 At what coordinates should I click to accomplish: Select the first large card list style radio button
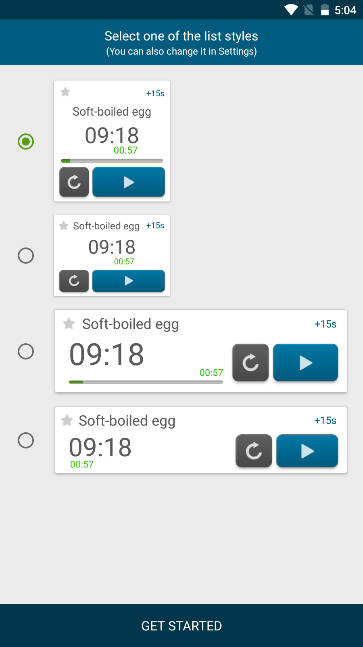point(26,142)
